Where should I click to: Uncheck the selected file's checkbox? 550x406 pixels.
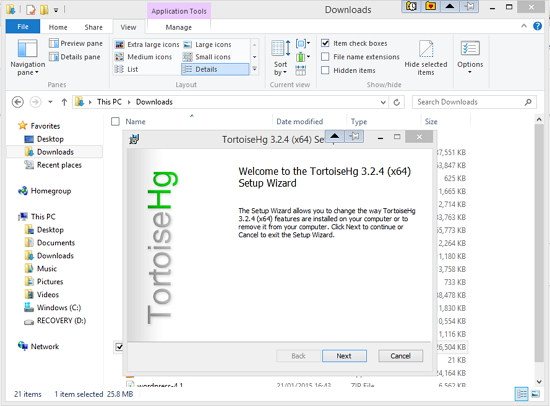point(119,347)
